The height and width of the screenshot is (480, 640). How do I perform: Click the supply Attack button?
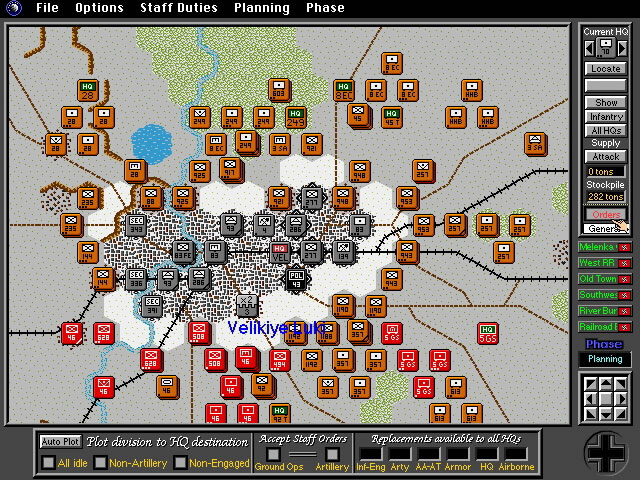pos(606,157)
